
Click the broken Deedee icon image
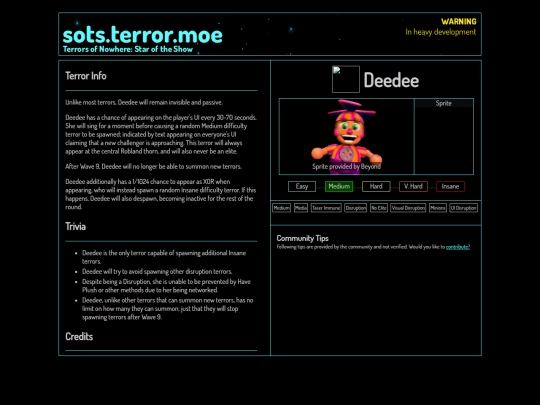(346, 79)
